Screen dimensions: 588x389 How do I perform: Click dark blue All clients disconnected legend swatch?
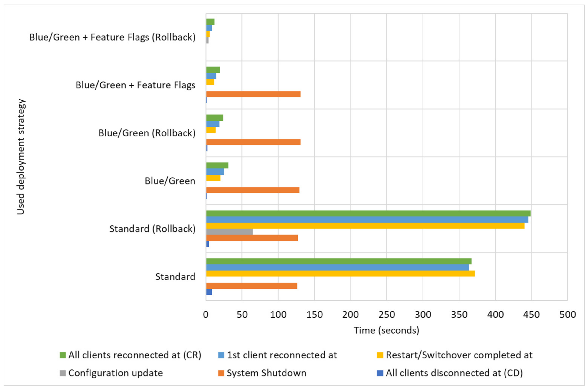[x=380, y=373]
